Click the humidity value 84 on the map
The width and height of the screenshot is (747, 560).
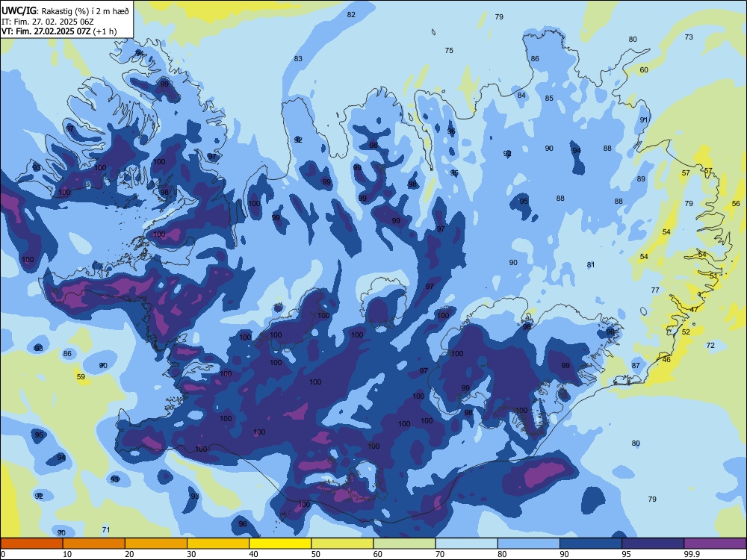pos(521,96)
